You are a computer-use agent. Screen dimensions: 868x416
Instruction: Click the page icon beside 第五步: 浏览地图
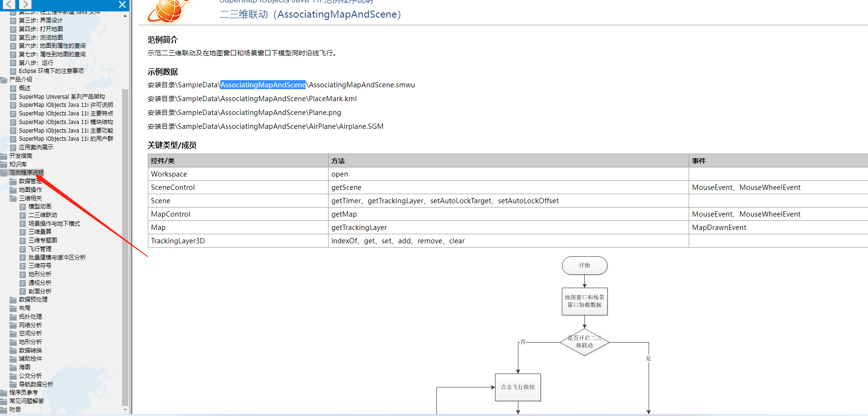pyautogui.click(x=13, y=38)
